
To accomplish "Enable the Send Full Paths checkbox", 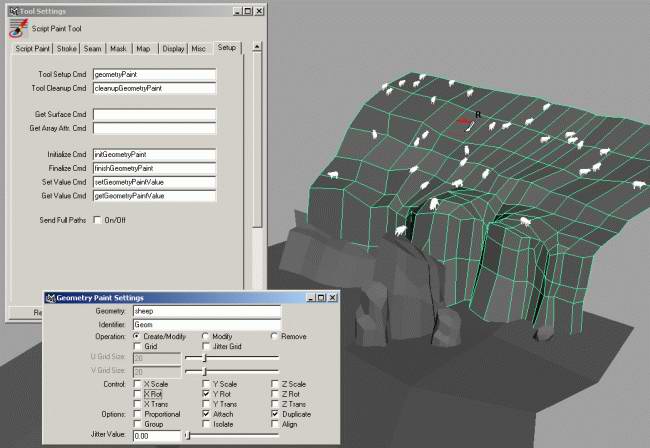I will (97, 219).
